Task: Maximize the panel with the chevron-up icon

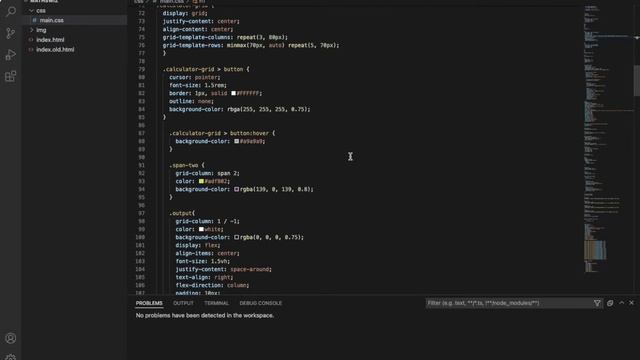Action: coord(621,303)
